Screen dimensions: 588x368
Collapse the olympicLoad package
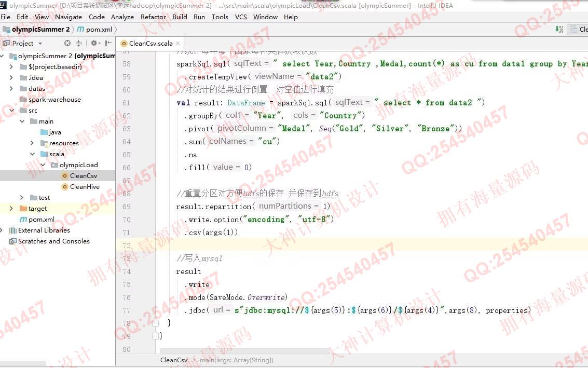pos(43,165)
